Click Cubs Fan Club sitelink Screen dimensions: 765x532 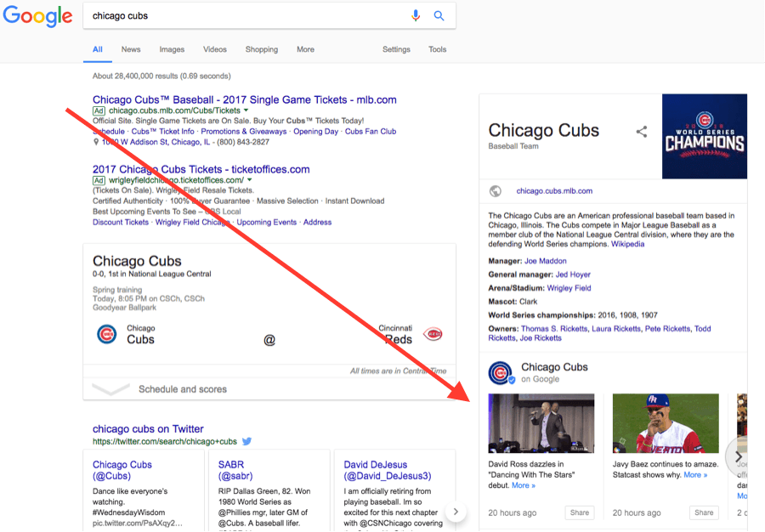click(x=371, y=132)
